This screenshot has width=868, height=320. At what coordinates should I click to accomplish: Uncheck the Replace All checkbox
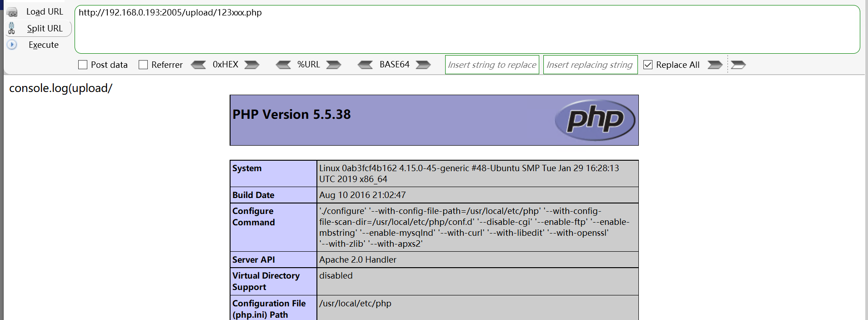pyautogui.click(x=648, y=65)
